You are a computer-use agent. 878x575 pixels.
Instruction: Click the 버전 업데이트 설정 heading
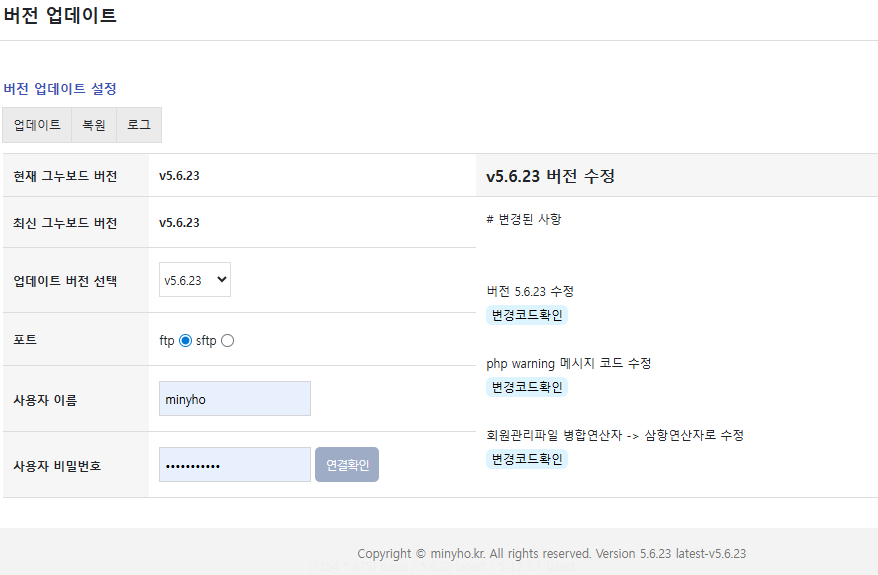[60, 89]
